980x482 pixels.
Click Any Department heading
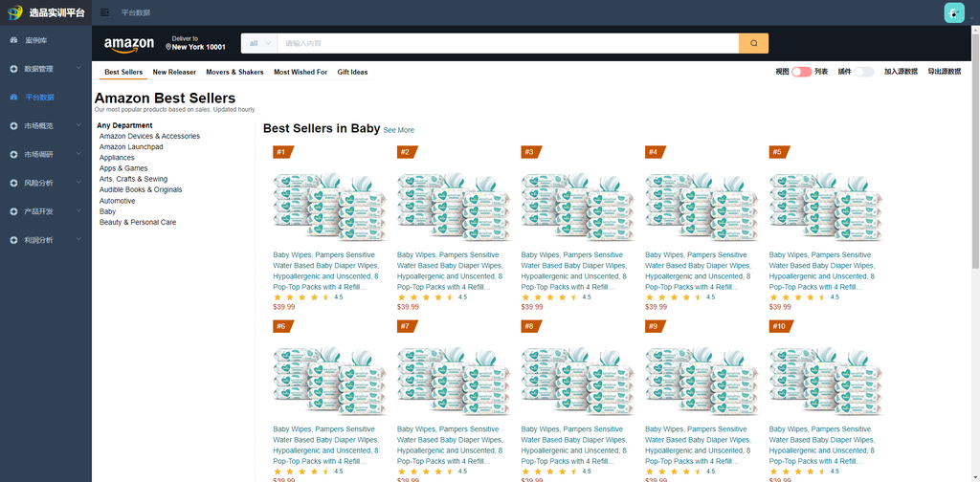click(x=124, y=125)
